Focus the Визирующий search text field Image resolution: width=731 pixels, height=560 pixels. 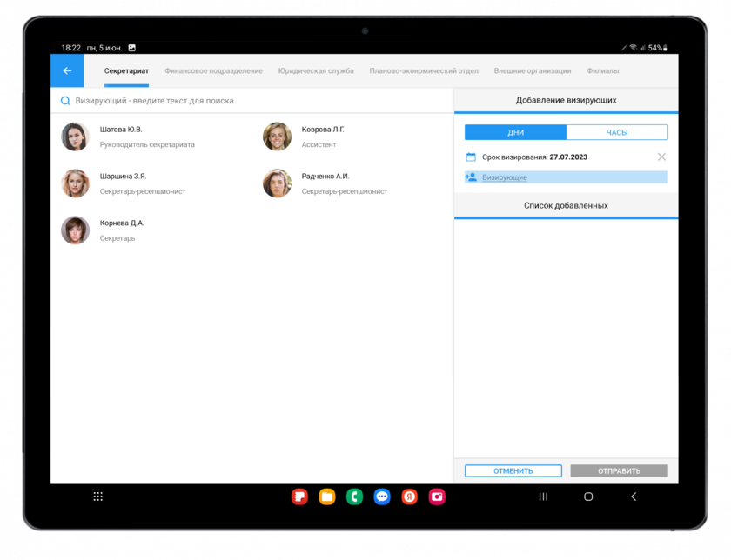click(252, 101)
